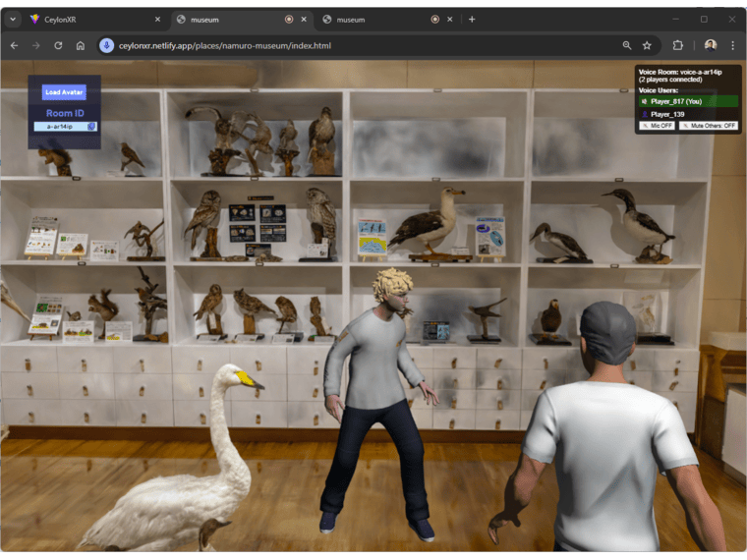This screenshot has height=560, width=747.
Task: Click the microphone permission icon in address bar
Action: (x=107, y=45)
